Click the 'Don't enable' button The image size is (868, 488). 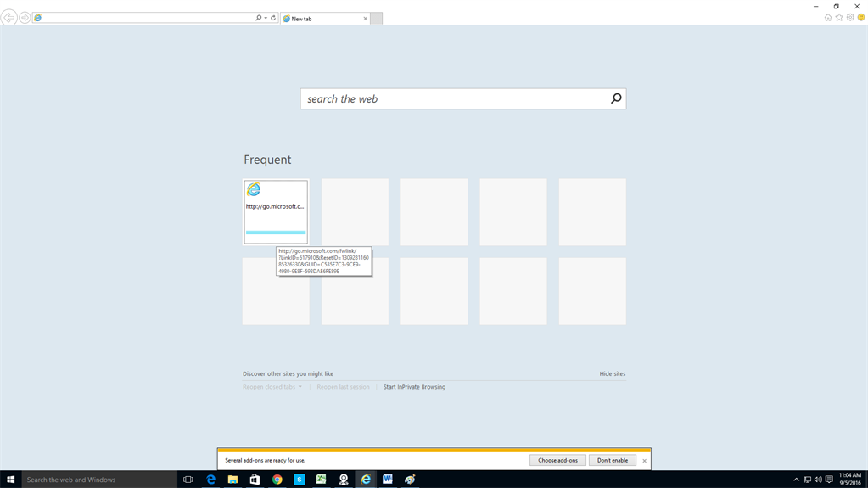(x=613, y=460)
